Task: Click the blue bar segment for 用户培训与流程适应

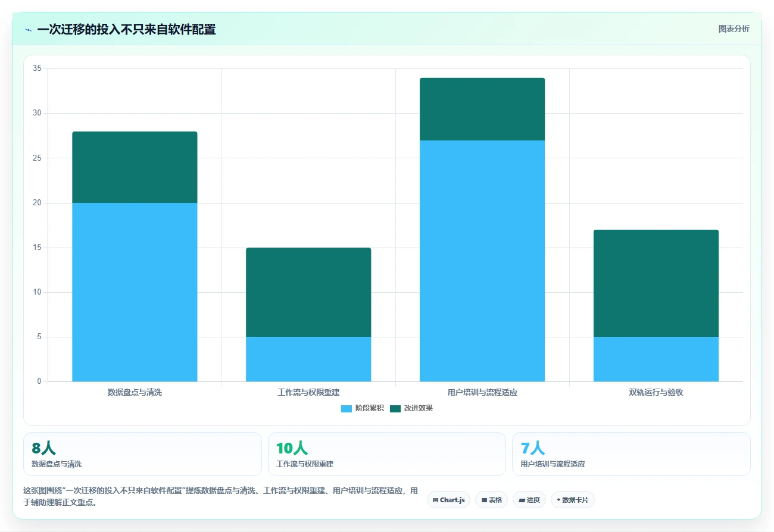Action: click(x=482, y=261)
